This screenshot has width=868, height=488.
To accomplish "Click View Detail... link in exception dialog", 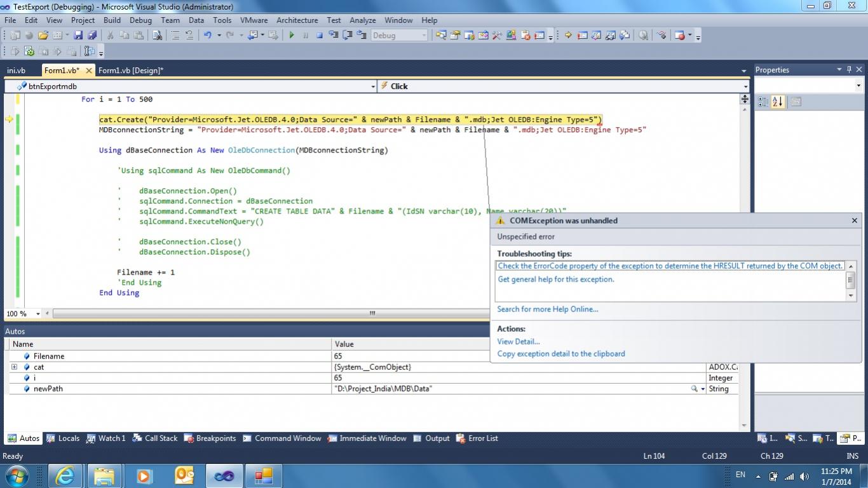I will pyautogui.click(x=519, y=342).
